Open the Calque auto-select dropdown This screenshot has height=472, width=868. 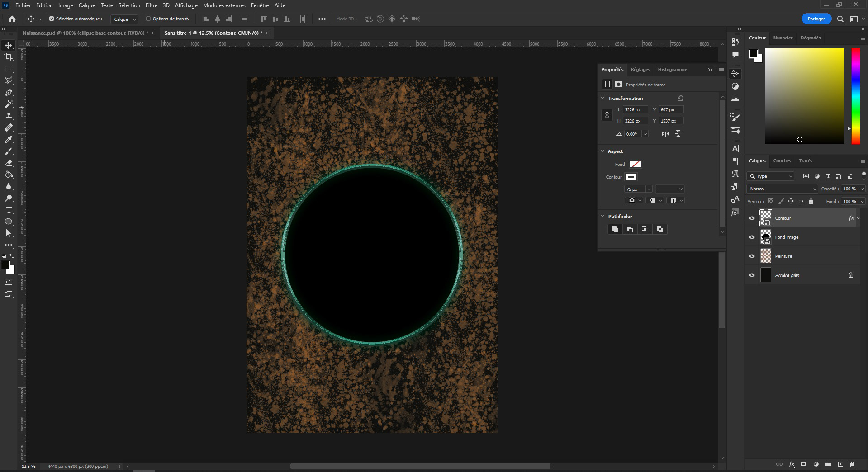pos(124,19)
